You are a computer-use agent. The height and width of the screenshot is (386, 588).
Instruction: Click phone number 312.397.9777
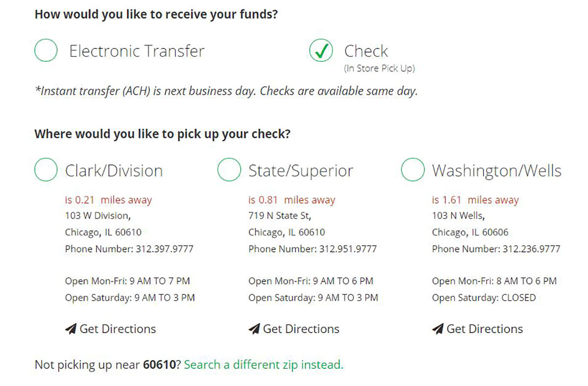point(164,249)
